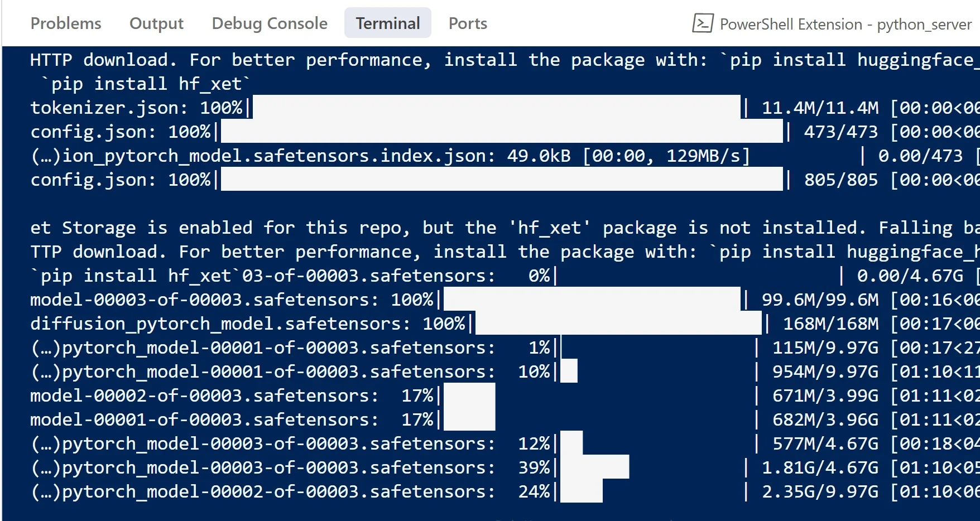The width and height of the screenshot is (980, 521).
Task: Click the model-00001-of-00003.safetensors 17% progress bar
Action: [x=597, y=419]
